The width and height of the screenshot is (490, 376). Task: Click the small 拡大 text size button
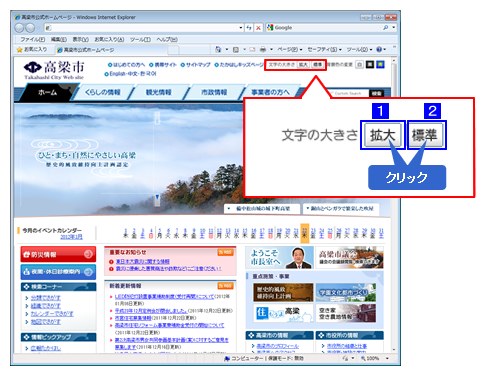click(x=303, y=65)
